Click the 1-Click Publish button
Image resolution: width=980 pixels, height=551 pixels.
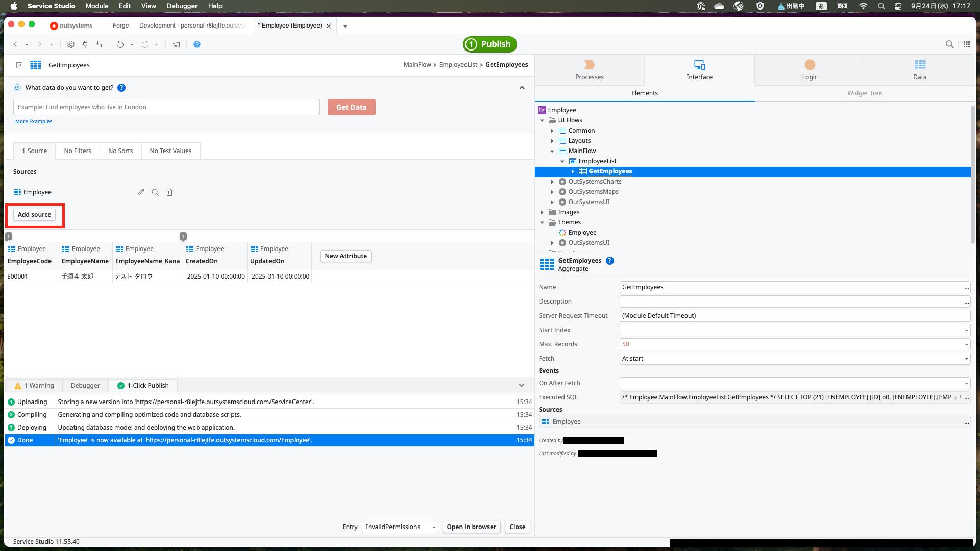[489, 44]
